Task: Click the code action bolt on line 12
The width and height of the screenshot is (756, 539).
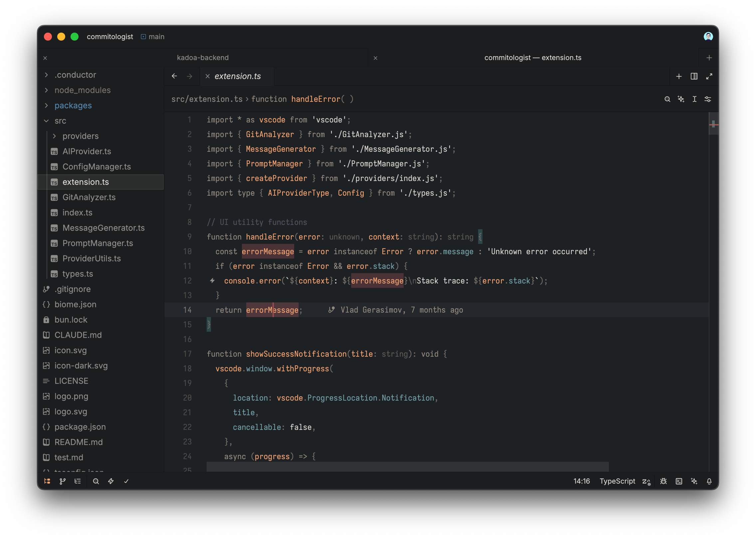Action: click(212, 280)
